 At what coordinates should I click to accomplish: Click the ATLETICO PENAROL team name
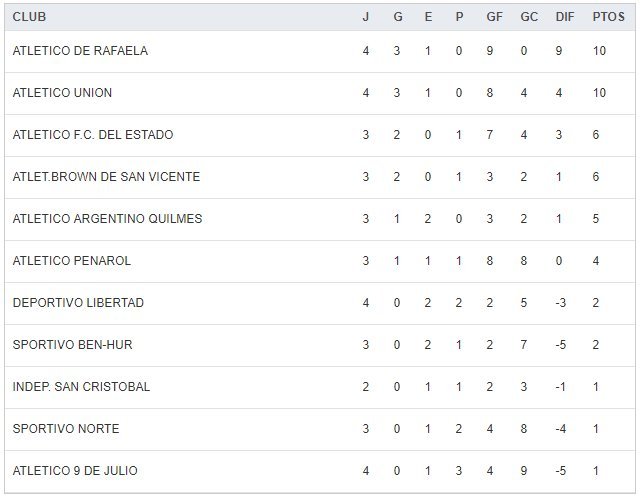pyautogui.click(x=72, y=261)
